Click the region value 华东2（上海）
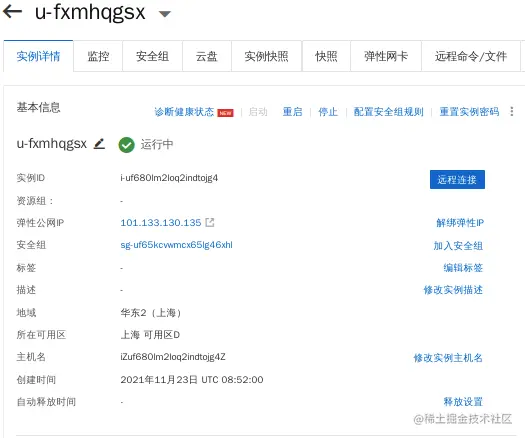Image resolution: width=525 pixels, height=438 pixels. pos(151,313)
